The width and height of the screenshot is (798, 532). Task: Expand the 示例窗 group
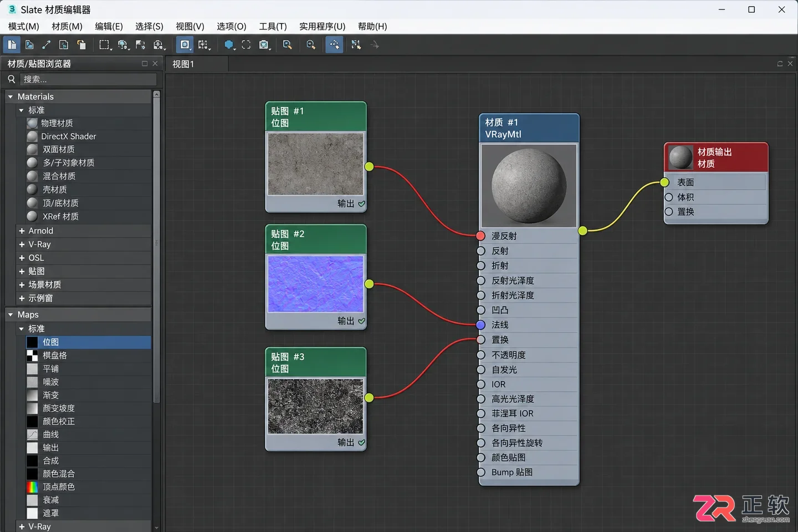tap(22, 298)
